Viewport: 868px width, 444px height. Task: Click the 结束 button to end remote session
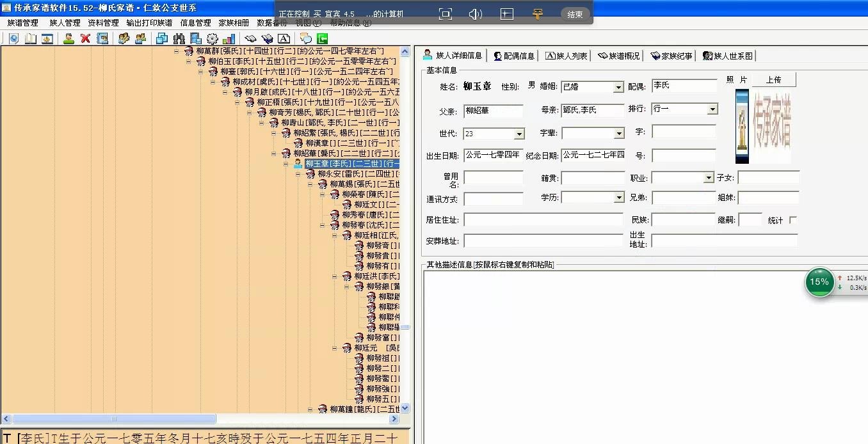click(x=575, y=14)
